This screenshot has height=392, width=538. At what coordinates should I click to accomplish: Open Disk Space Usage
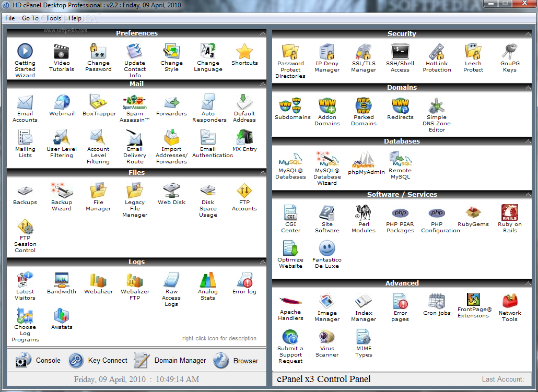point(208,191)
